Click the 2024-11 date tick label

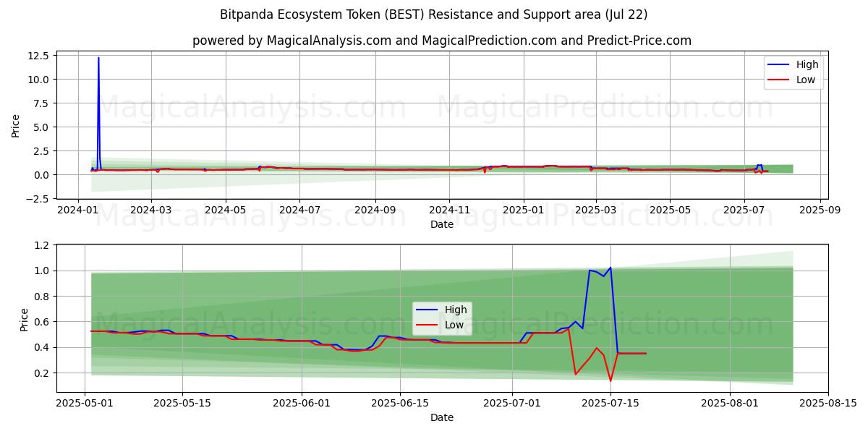tap(448, 210)
